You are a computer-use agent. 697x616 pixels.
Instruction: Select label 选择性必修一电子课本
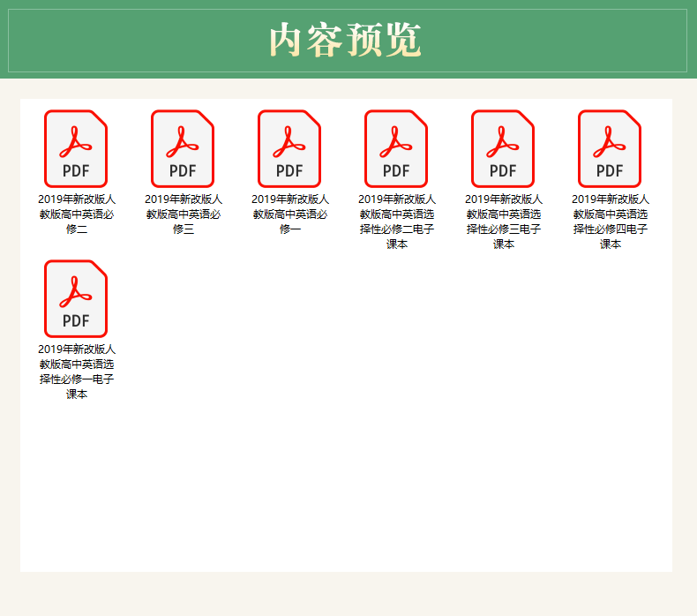click(77, 372)
